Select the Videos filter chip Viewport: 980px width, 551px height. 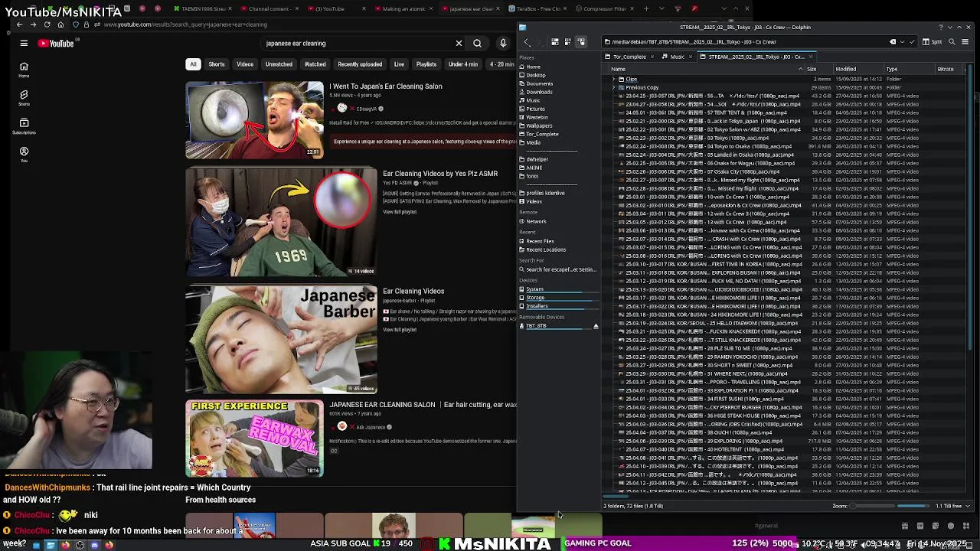(245, 64)
